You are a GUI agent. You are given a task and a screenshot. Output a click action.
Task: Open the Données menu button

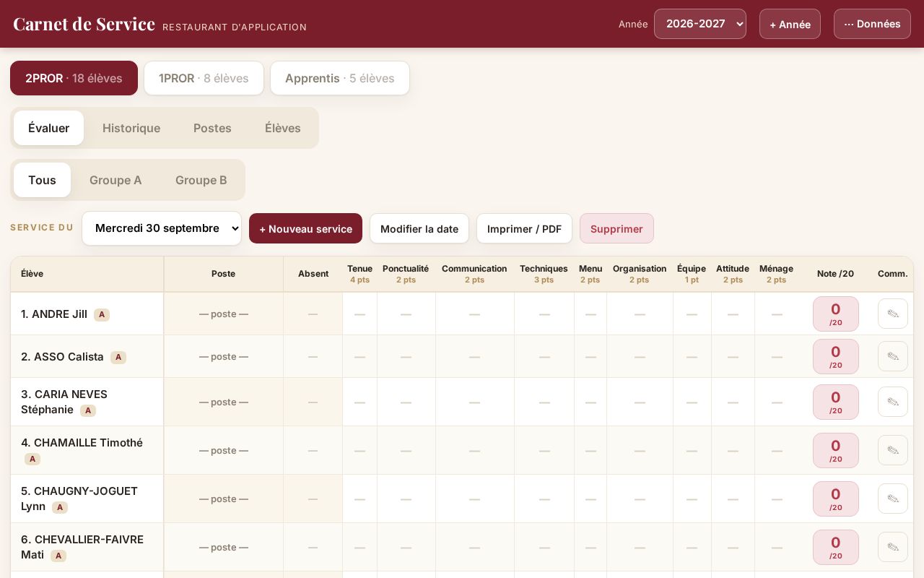click(872, 24)
